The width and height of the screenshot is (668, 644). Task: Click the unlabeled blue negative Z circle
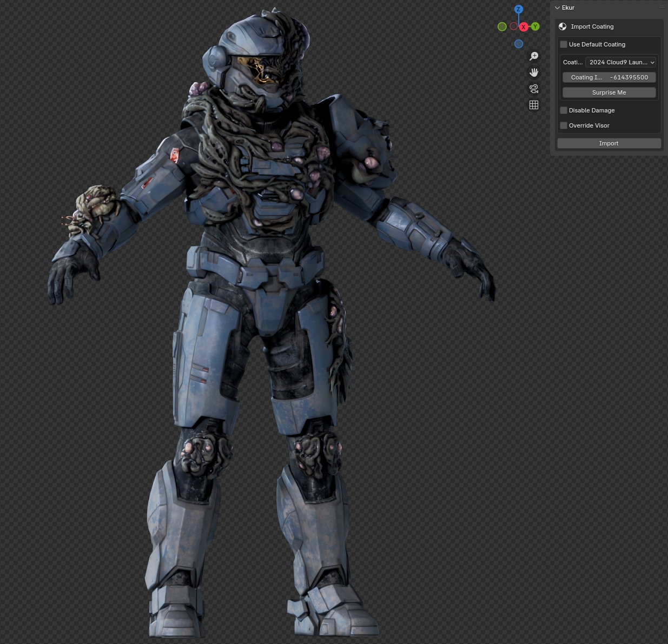coord(518,44)
